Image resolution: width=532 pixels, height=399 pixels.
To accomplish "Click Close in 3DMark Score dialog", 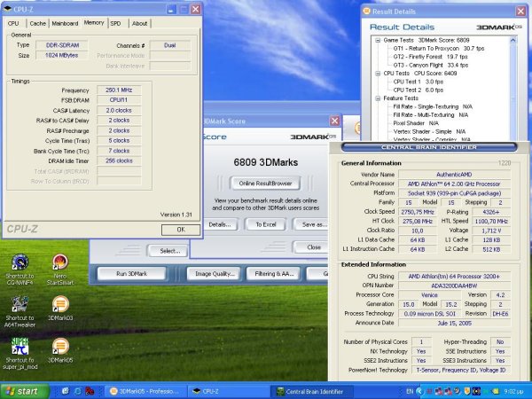I will [x=312, y=247].
